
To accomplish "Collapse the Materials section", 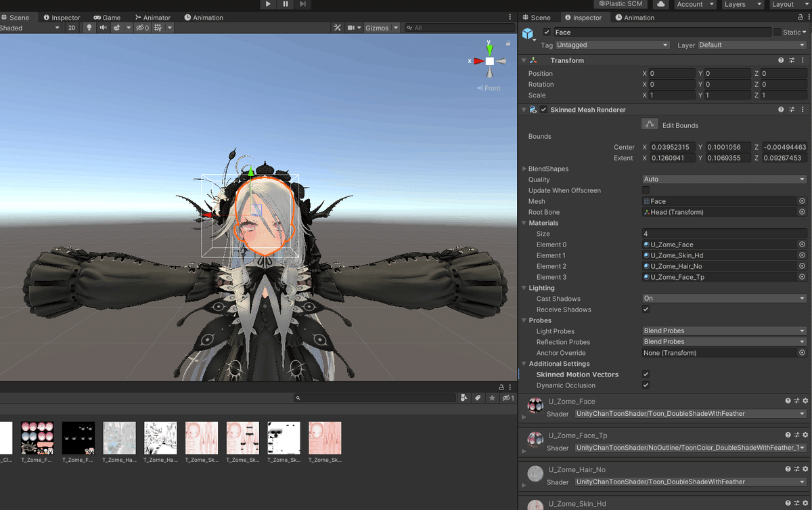I will 524,223.
